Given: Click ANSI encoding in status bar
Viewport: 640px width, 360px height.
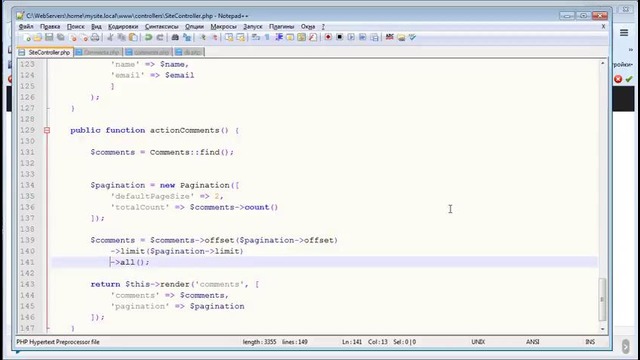Looking at the screenshot, I should coord(533,342).
